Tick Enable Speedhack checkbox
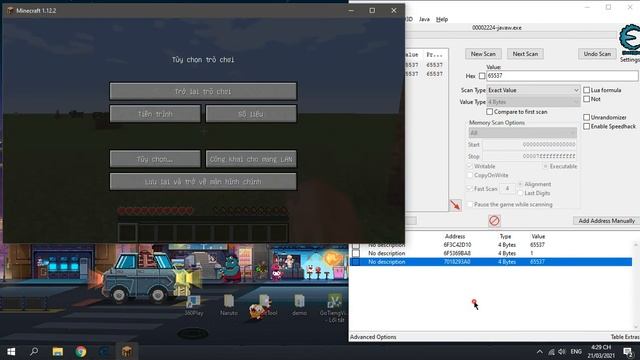The height and width of the screenshot is (360, 640). click(x=587, y=127)
